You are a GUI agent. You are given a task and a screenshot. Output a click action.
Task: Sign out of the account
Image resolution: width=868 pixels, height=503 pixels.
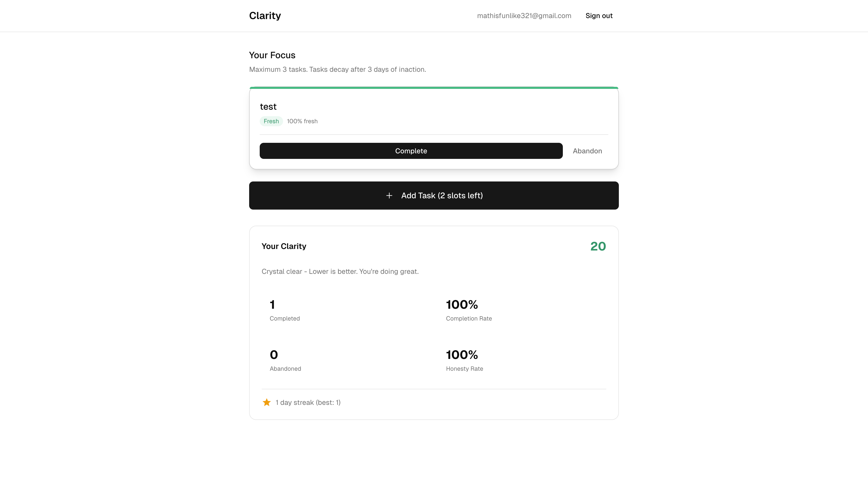[599, 16]
